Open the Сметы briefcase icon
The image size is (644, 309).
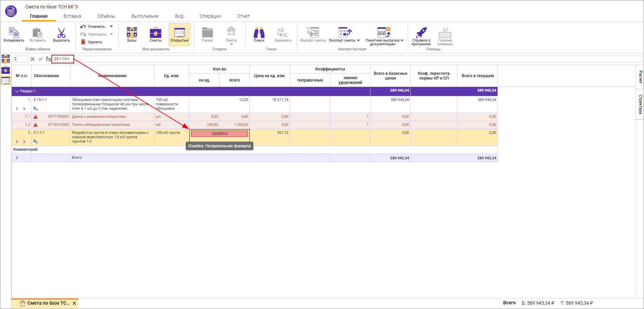click(156, 33)
